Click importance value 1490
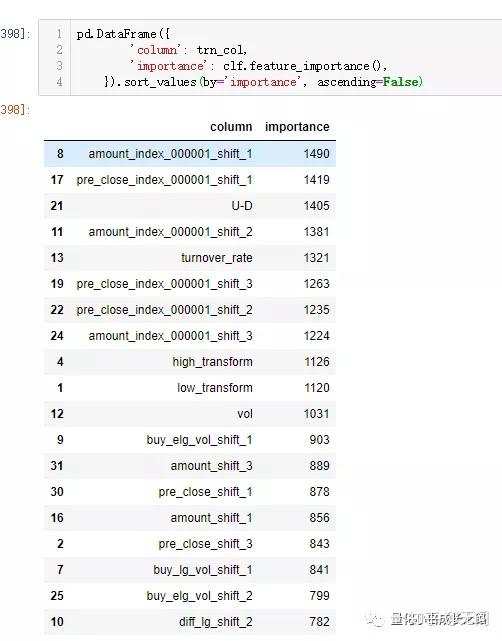Screen dimensions: 502x641 316,154
